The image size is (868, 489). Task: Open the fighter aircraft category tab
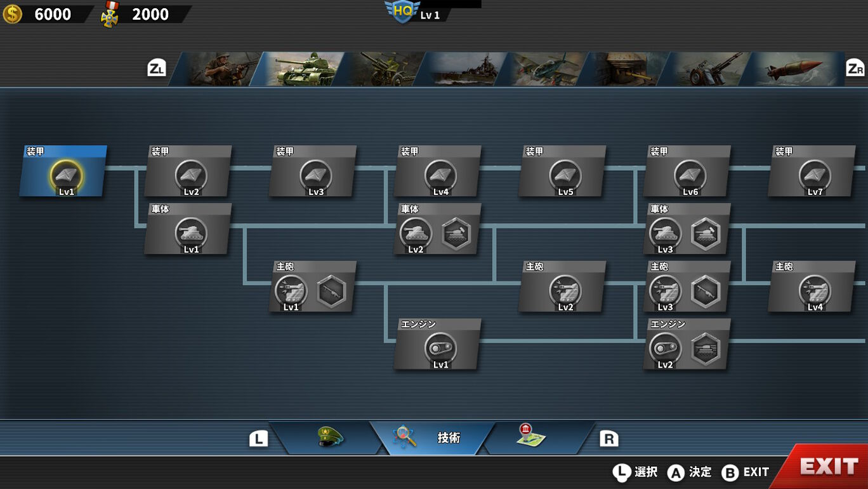click(x=542, y=69)
